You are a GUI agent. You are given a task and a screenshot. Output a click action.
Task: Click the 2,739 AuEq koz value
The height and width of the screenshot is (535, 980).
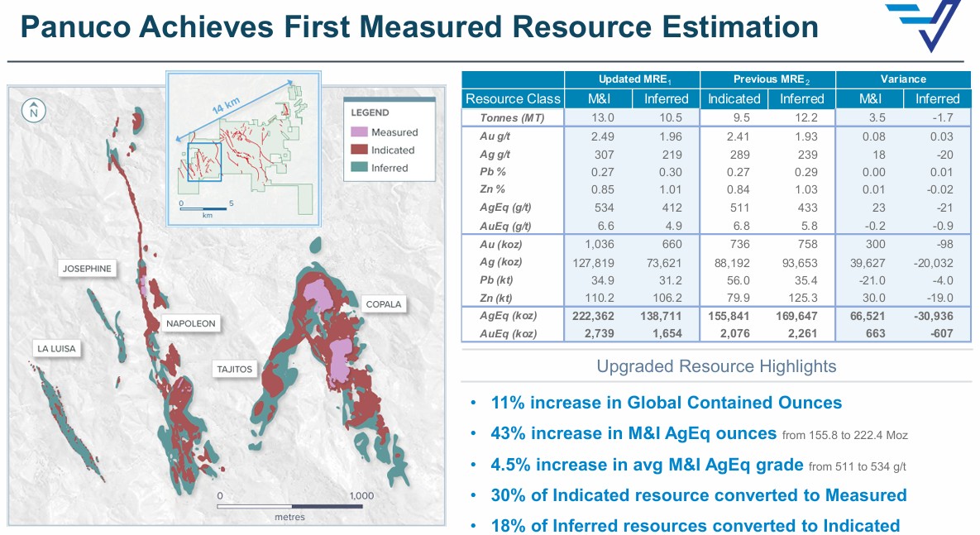click(600, 334)
